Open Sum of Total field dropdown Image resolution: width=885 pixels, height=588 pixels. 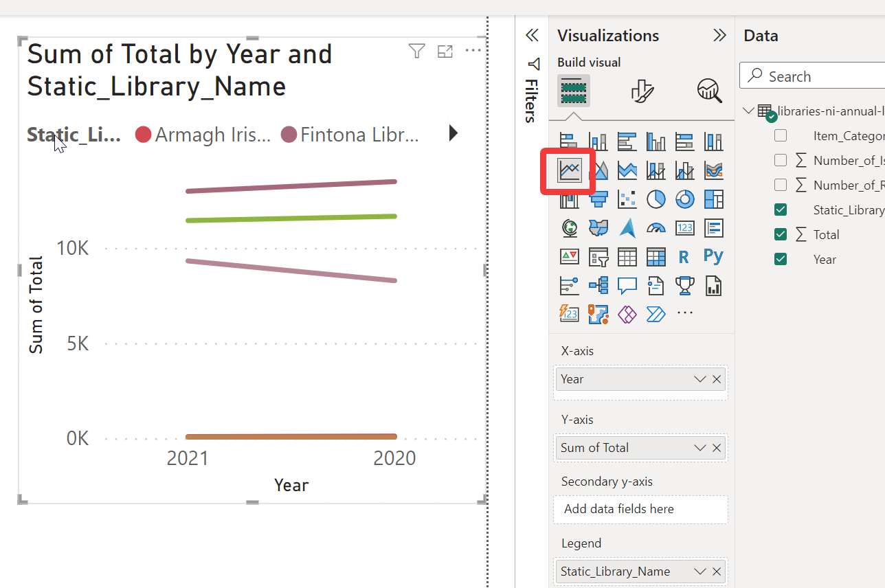click(700, 448)
